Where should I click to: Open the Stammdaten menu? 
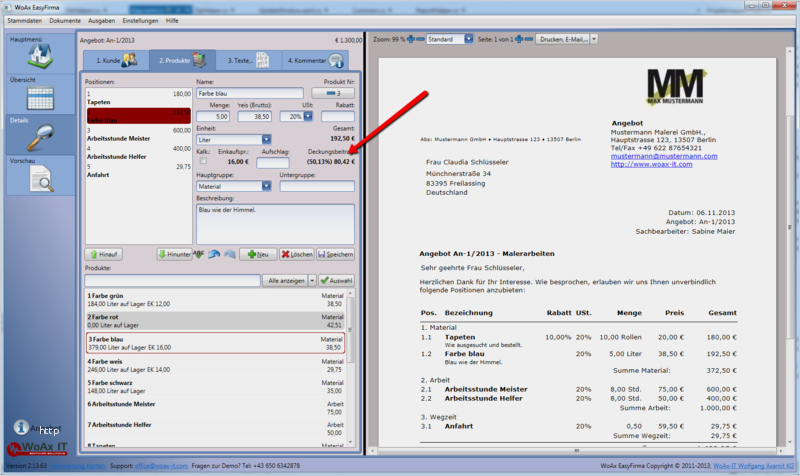point(24,21)
